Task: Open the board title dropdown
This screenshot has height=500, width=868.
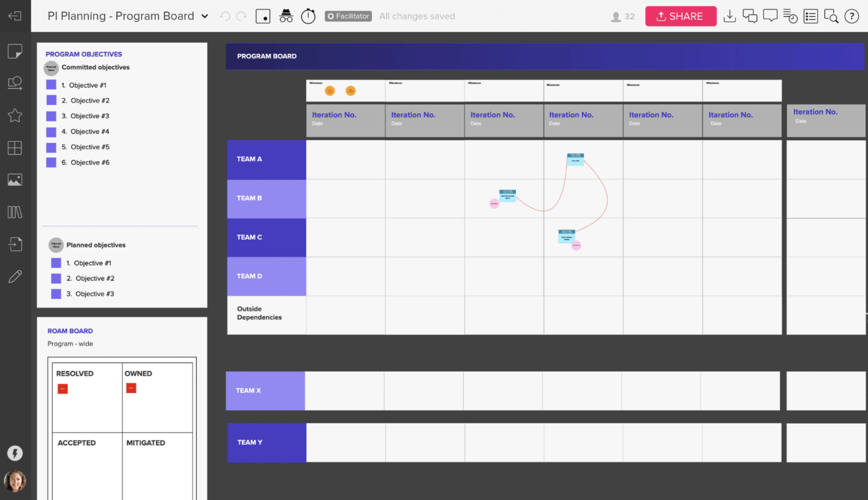Action: (x=205, y=16)
